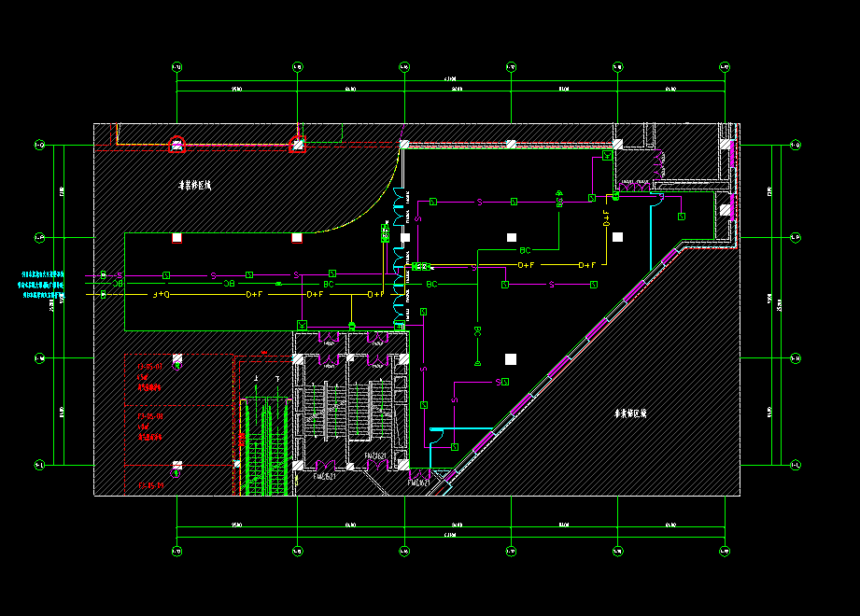Select the lower-right 非装修区域 text label
This screenshot has width=860, height=616.
(630, 413)
